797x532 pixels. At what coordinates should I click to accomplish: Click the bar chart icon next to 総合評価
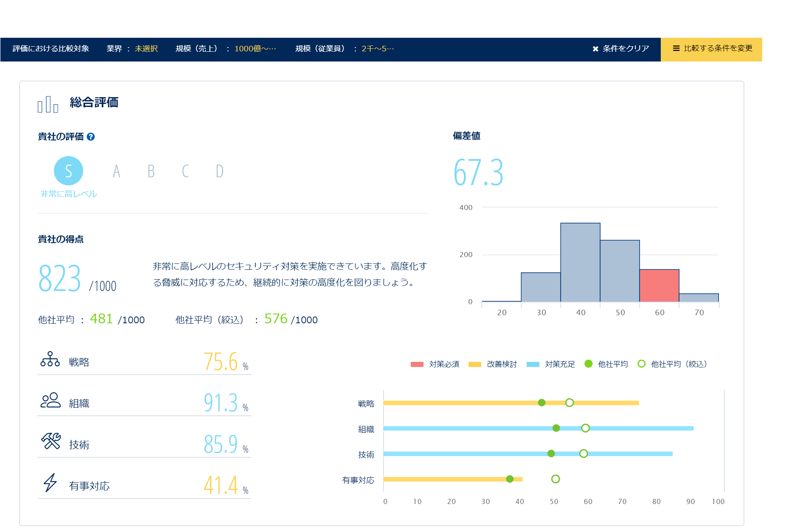[x=48, y=104]
